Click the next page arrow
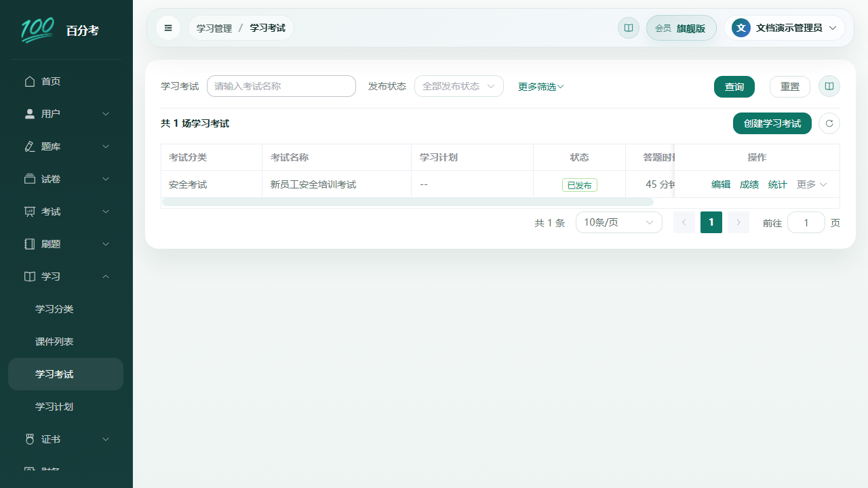 coord(738,222)
